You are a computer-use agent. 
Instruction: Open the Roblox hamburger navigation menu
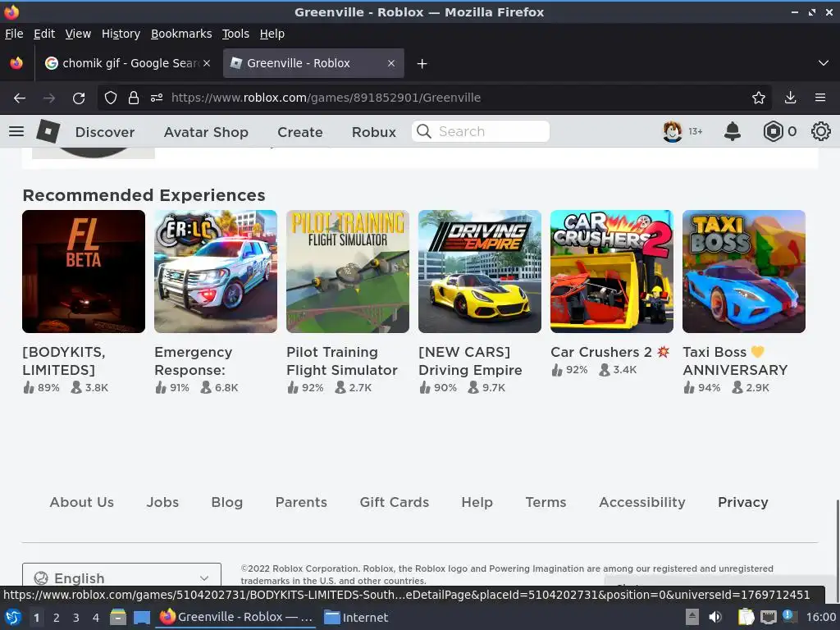16,131
